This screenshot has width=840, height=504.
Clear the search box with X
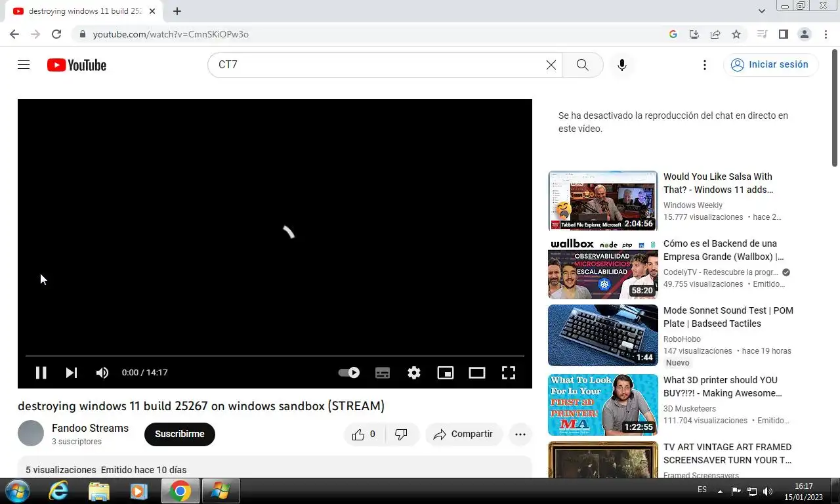tap(551, 65)
